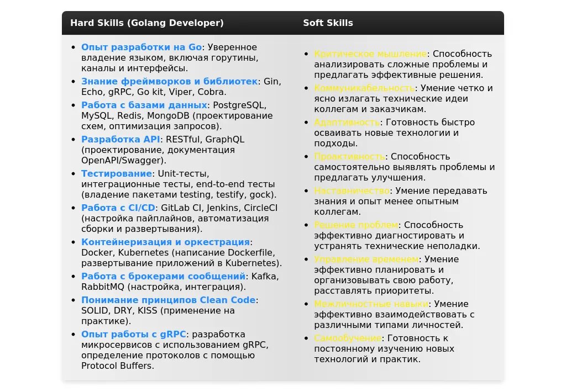The image size is (566, 392).
Task: Select the yellow 'Решение проблем' heading
Action: (x=357, y=225)
